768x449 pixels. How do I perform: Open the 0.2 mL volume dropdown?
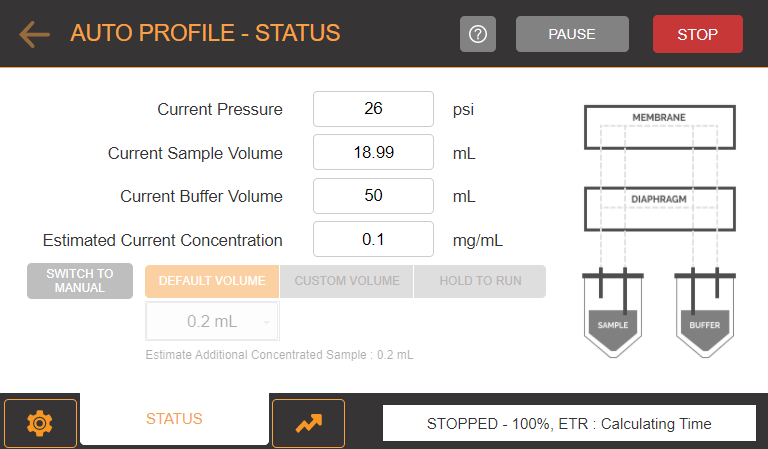coord(212,321)
